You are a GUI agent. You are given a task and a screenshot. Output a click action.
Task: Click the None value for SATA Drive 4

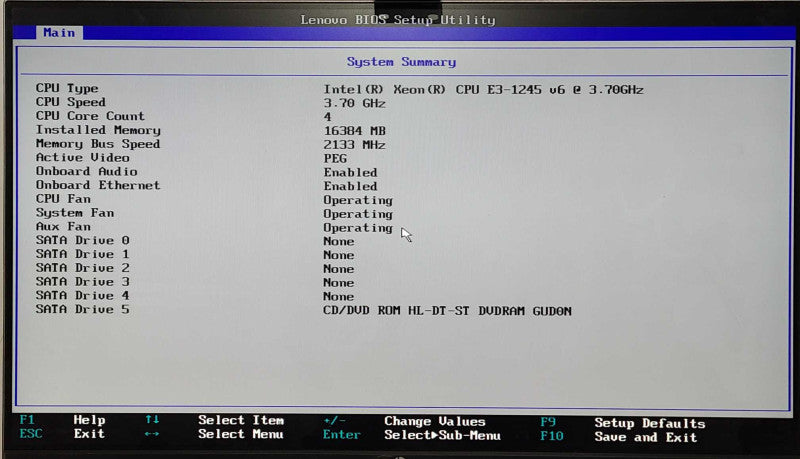click(x=339, y=296)
